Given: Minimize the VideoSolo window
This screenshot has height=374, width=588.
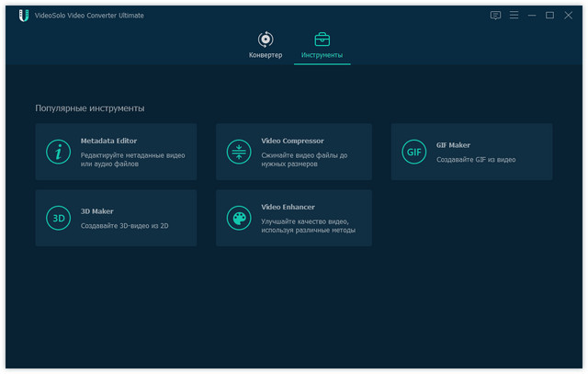Looking at the screenshot, I should pyautogui.click(x=532, y=16).
